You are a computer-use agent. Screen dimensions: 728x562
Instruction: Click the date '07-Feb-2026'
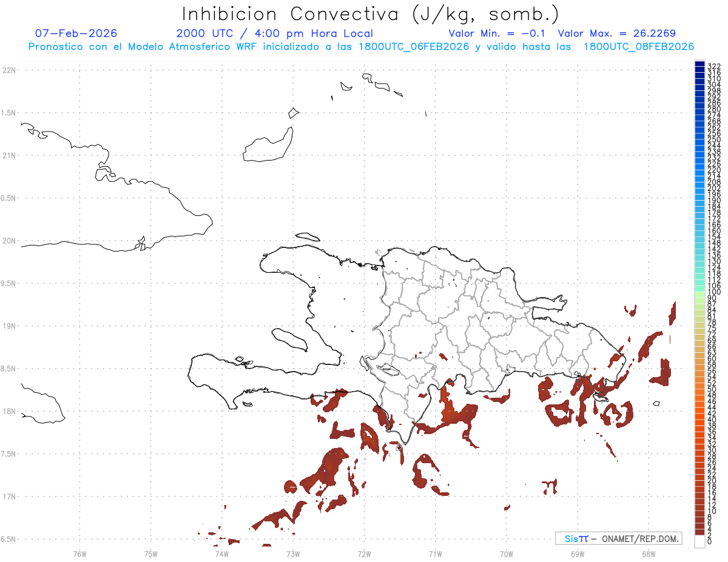point(76,33)
